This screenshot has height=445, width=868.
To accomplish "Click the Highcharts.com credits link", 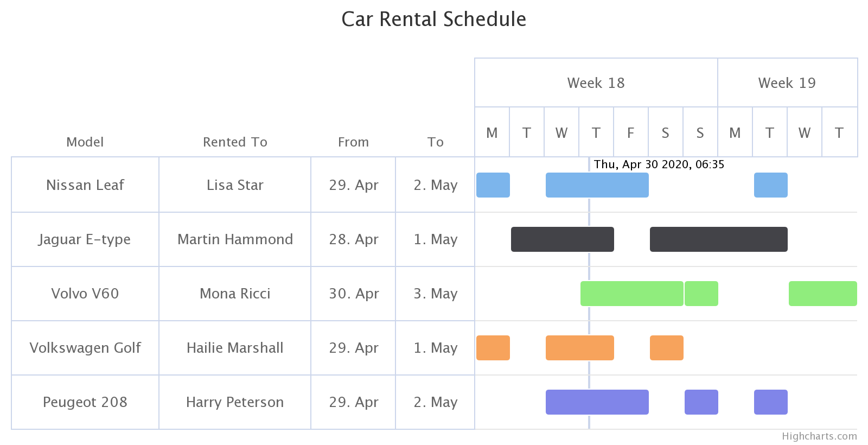I will (819, 436).
